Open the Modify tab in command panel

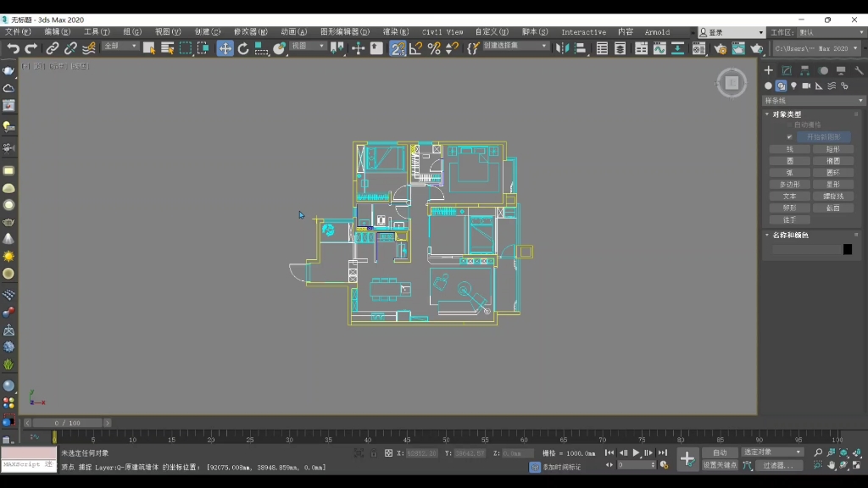pyautogui.click(x=787, y=70)
